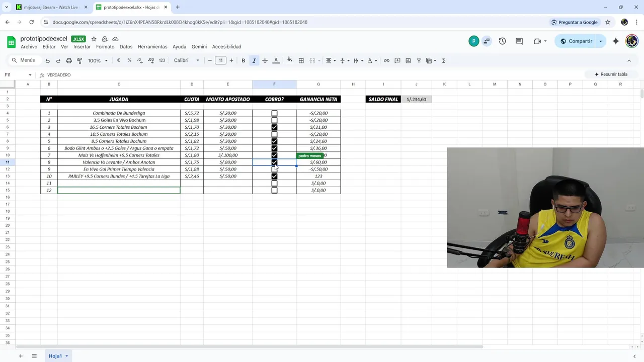The height and width of the screenshot is (362, 644).
Task: Toggle strikethrough formatting
Action: tap(265, 60)
